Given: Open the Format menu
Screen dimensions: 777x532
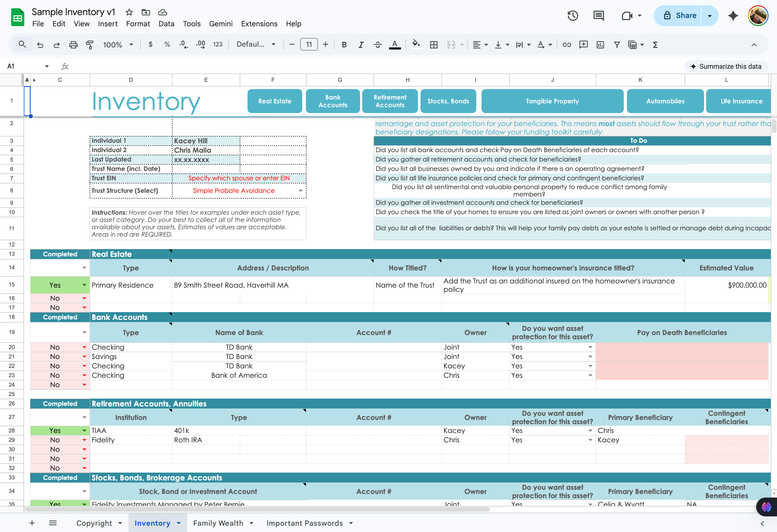Looking at the screenshot, I should (138, 24).
